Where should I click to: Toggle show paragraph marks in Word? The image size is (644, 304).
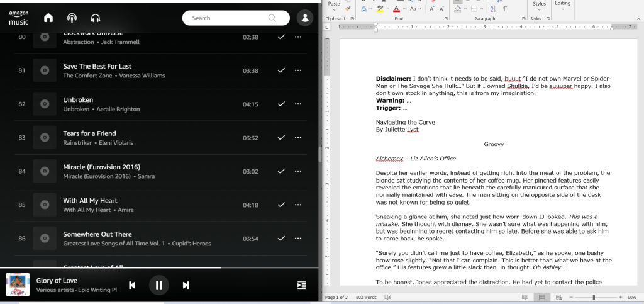click(504, 9)
